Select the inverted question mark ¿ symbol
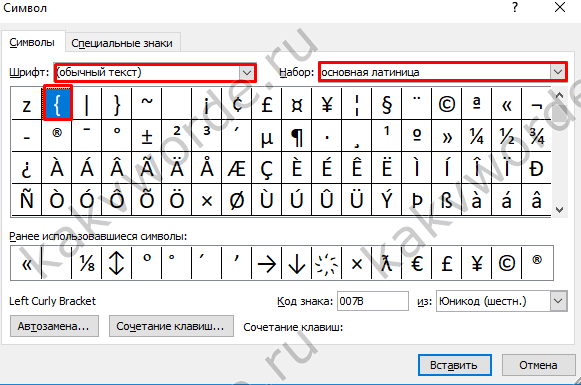 pos(27,167)
